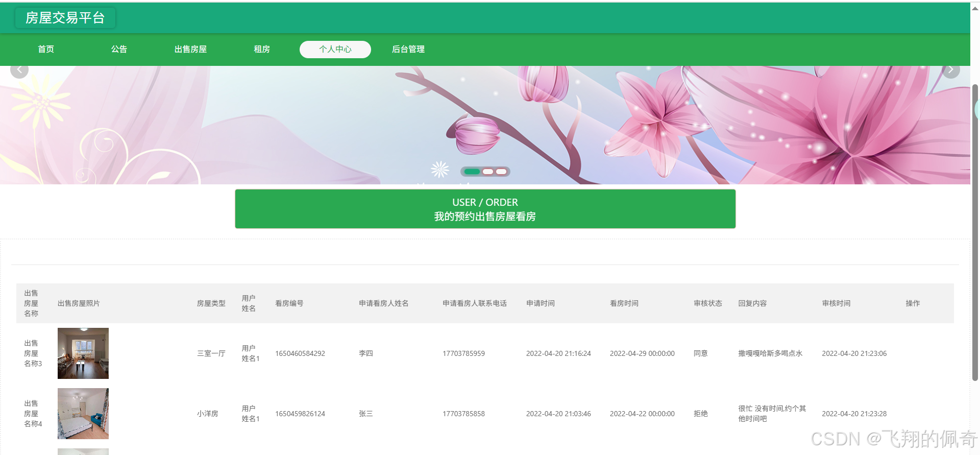Click application time 2022-04-20 21:16:24

[x=558, y=353]
